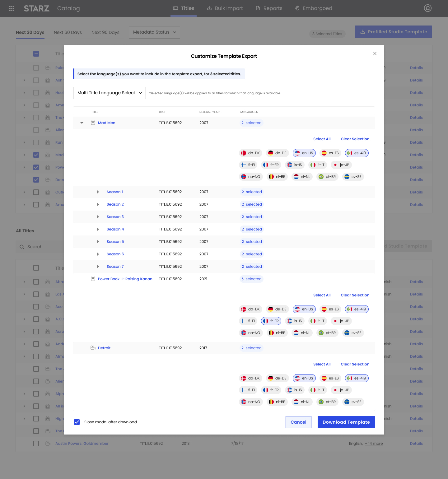Select sv-SE language for Detroit

pos(353,402)
